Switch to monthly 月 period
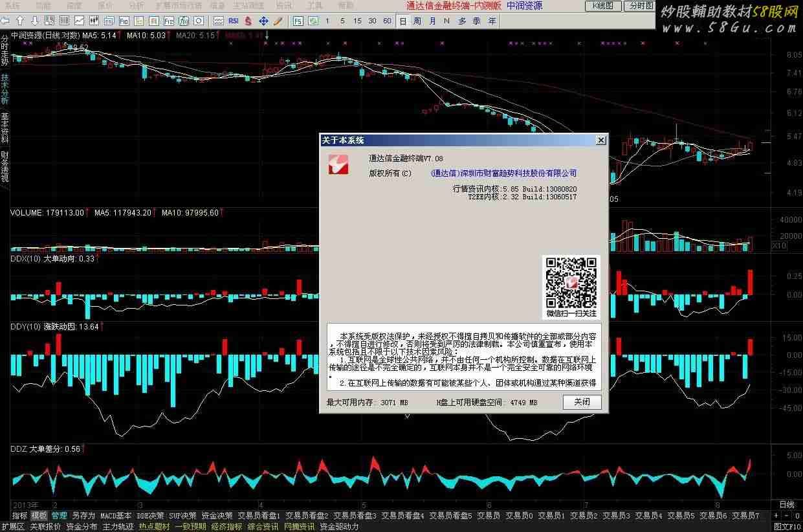Viewport: 803px width, 532px height. coord(433,21)
